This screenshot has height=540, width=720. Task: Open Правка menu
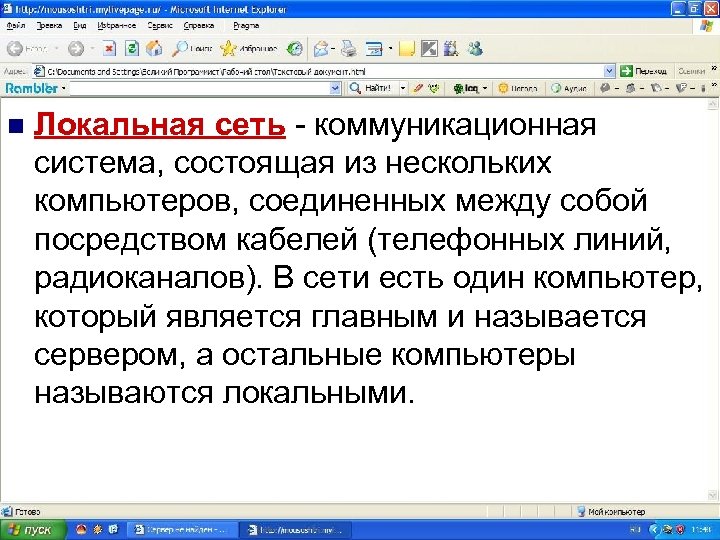pos(49,26)
